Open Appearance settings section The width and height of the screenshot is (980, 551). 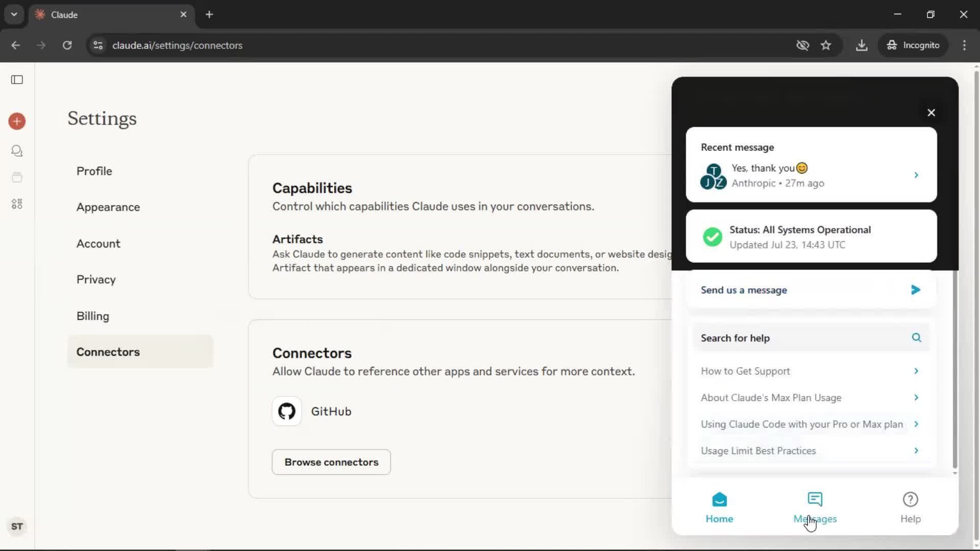pyautogui.click(x=140, y=207)
